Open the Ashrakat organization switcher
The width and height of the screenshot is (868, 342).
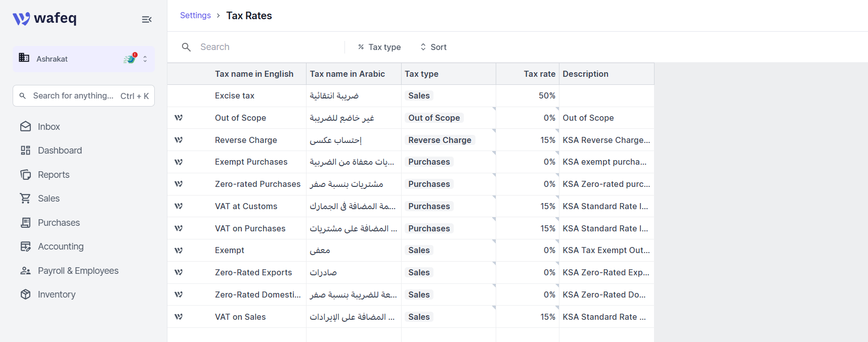click(x=84, y=59)
